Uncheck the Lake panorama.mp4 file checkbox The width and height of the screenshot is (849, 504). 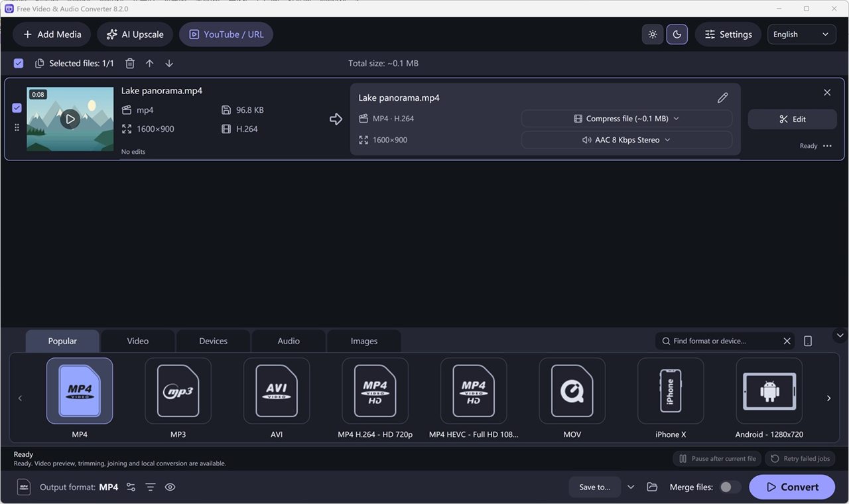(17, 108)
